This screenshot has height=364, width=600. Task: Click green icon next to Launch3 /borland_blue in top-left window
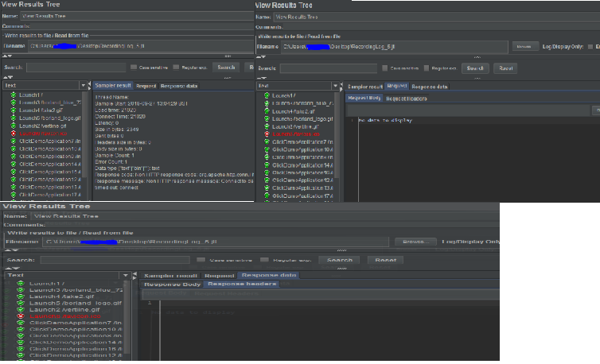click(x=13, y=103)
